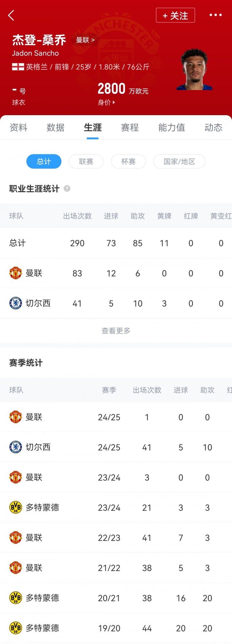
Task: Tap the career stats help question icon
Action: (67, 189)
